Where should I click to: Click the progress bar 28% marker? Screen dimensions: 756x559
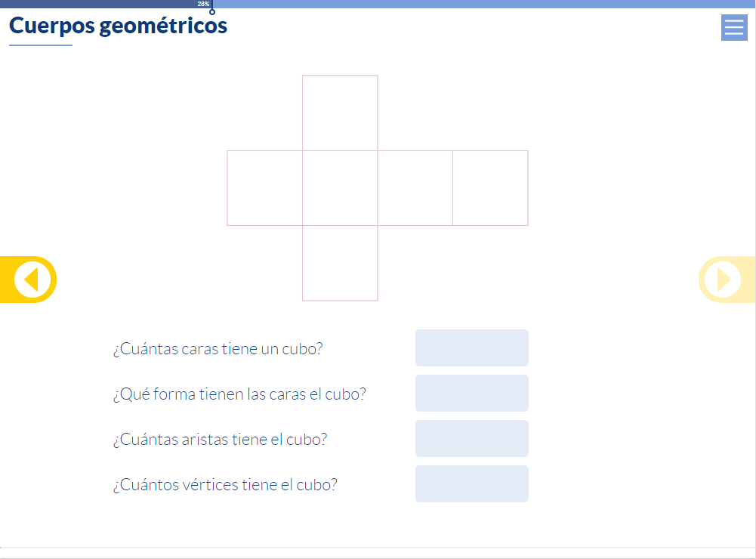coord(203,4)
